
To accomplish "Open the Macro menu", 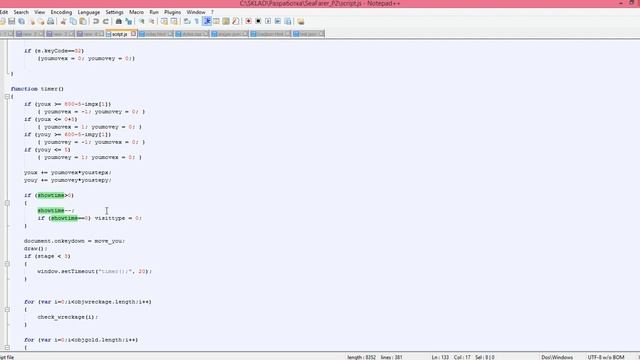I will click(136, 12).
